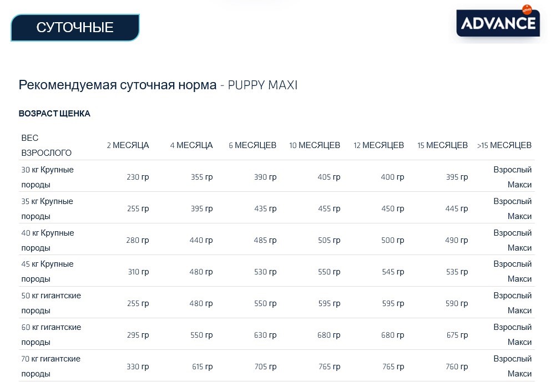Image resolution: width=551 pixels, height=392 pixels.
Task: Click the 445 гр value at 15 months
Action: coord(456,209)
